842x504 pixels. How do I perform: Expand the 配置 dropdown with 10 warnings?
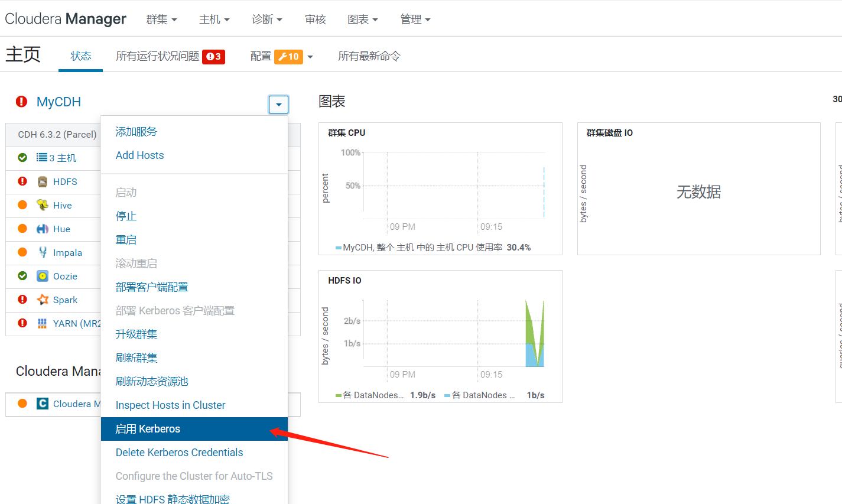coord(281,56)
